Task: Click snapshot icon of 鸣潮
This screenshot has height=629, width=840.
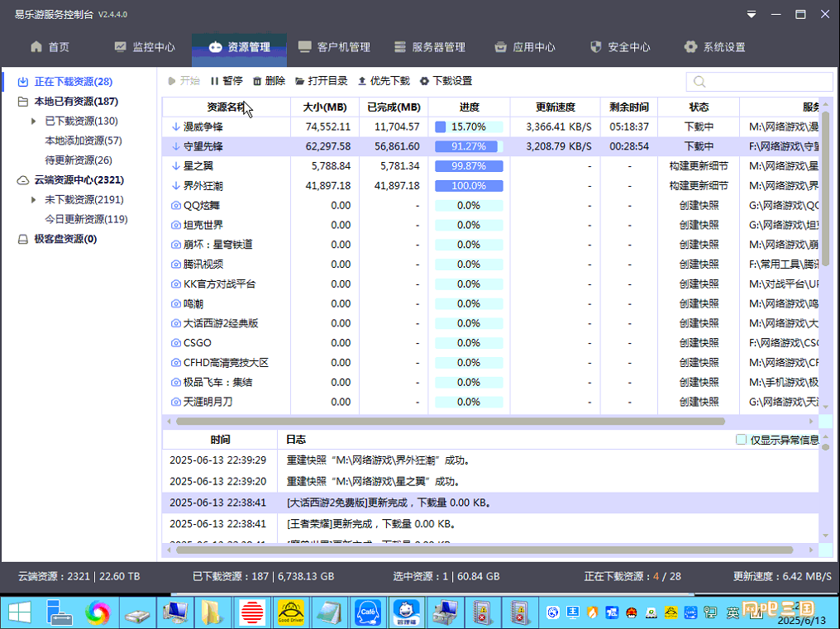Action: coord(176,304)
